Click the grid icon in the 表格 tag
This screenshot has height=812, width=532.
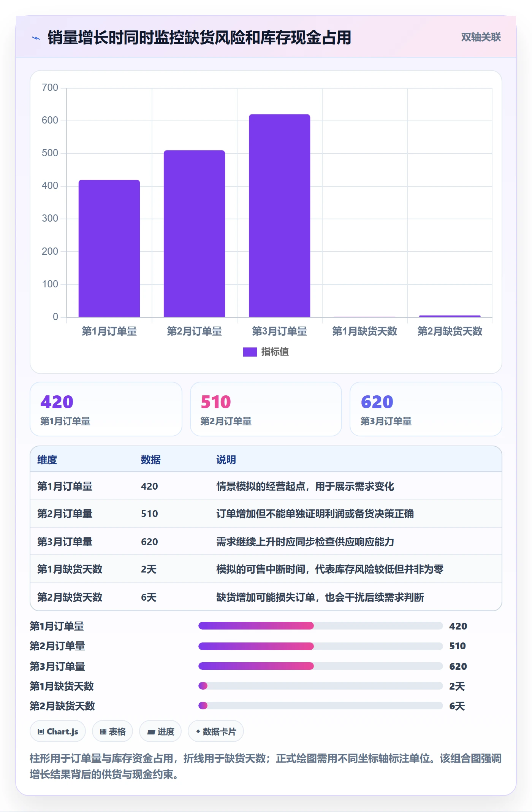point(103,732)
